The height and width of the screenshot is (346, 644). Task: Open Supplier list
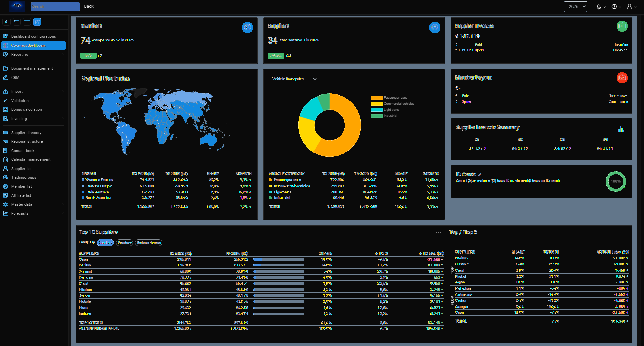coord(33,169)
